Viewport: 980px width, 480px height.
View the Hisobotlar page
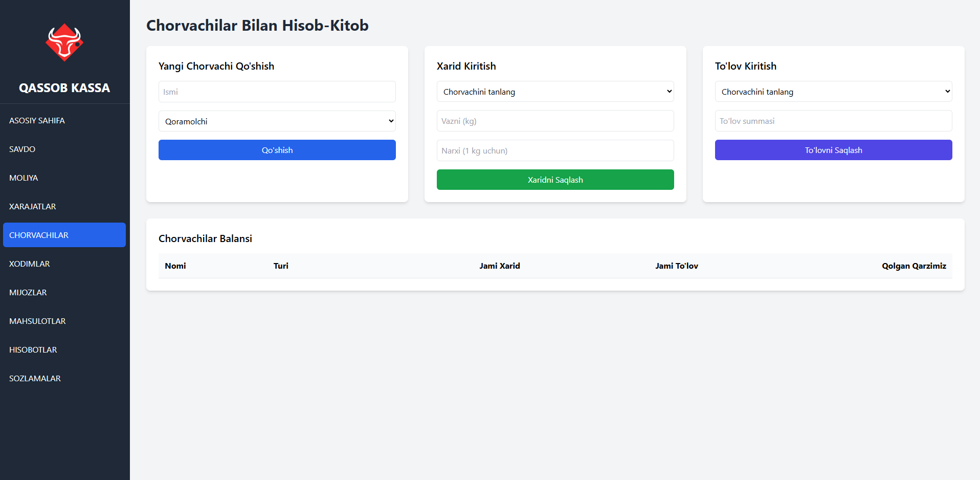[33, 350]
